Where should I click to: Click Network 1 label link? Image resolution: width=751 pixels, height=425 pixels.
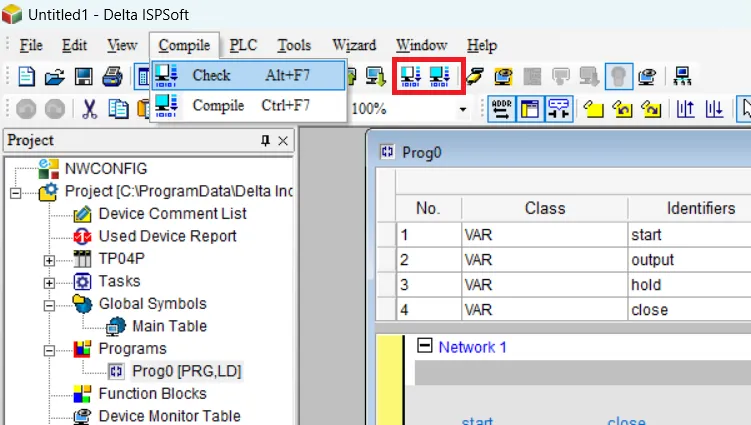coord(472,347)
